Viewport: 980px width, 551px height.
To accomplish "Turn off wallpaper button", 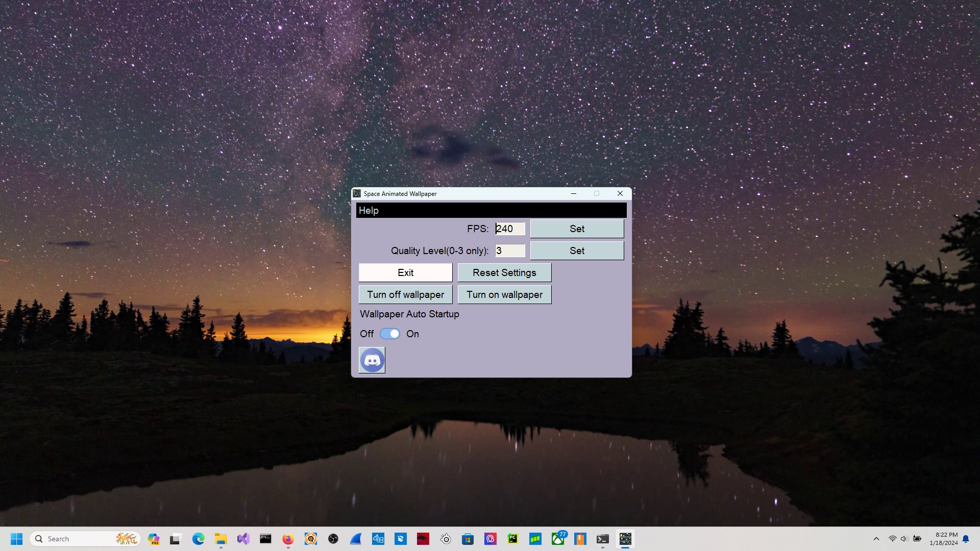I will [x=405, y=294].
